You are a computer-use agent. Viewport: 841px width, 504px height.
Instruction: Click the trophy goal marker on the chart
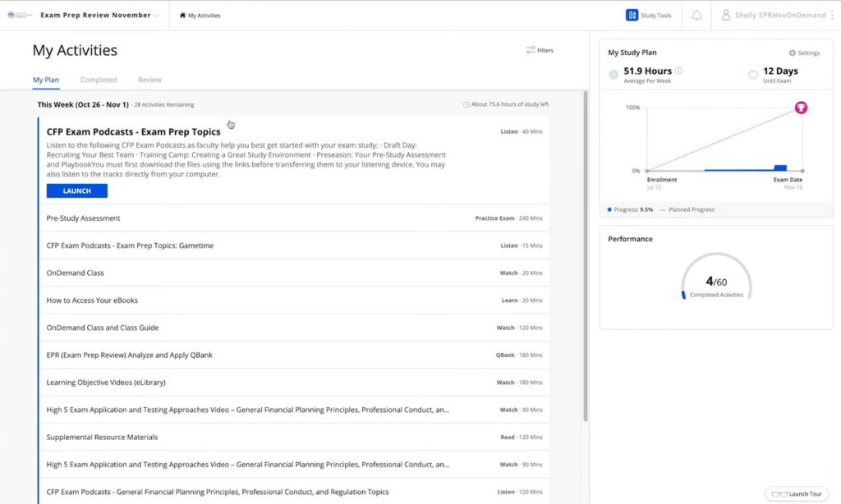(800, 108)
